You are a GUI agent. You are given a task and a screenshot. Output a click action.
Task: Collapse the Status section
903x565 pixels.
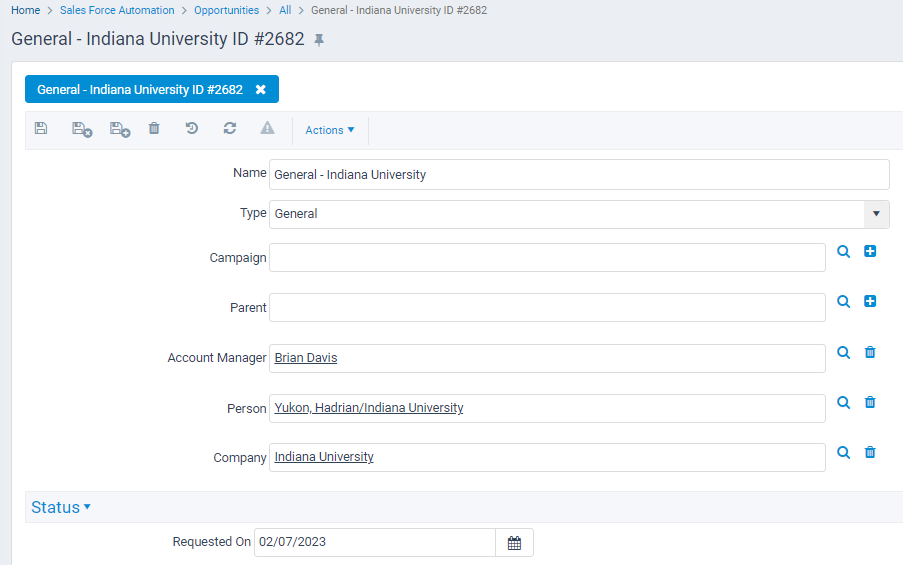click(x=60, y=507)
